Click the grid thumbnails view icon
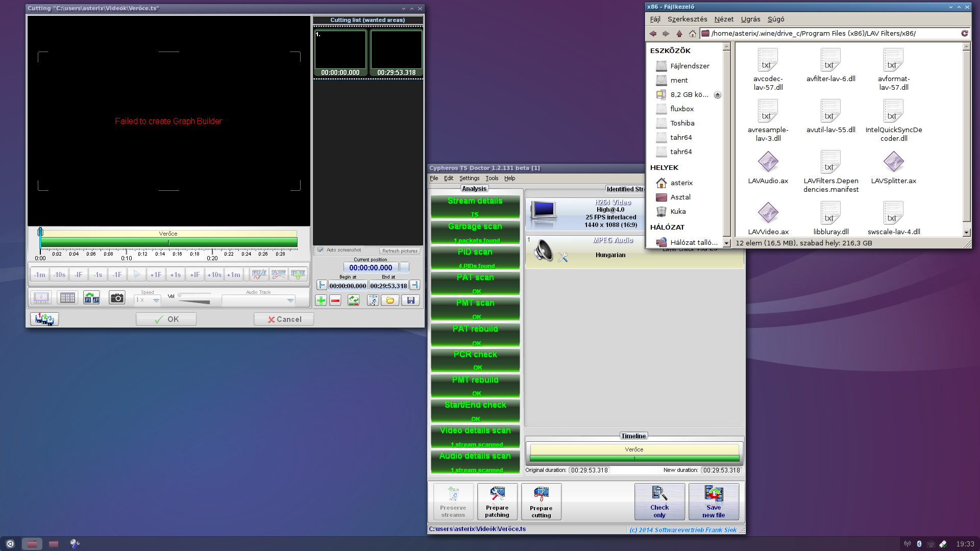The width and height of the screenshot is (980, 551). coord(67,298)
